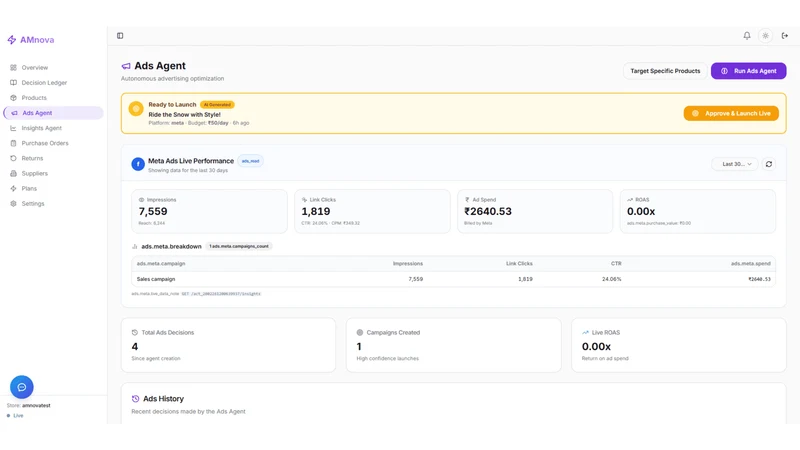Click the Decision Ledger book icon
Screen dimensions: 800x450
tap(13, 83)
